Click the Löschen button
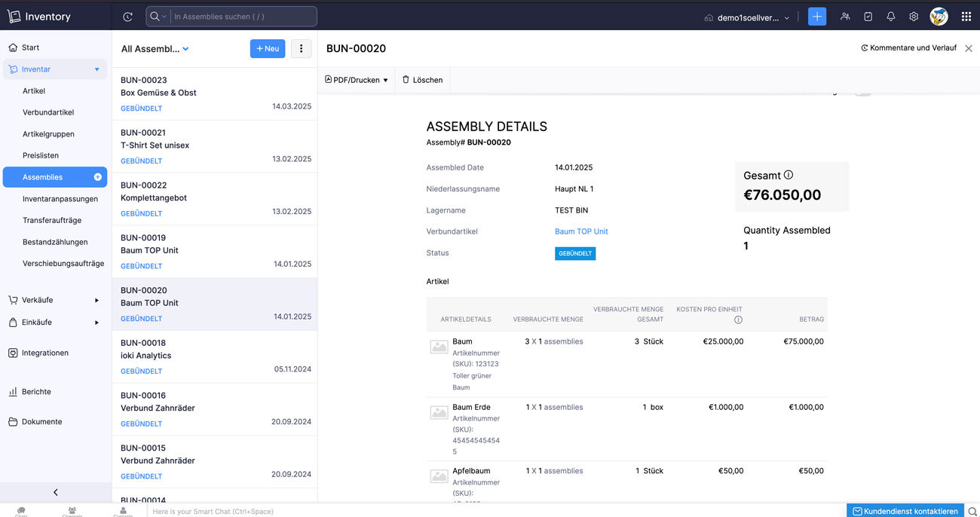The width and height of the screenshot is (980, 517). click(422, 80)
